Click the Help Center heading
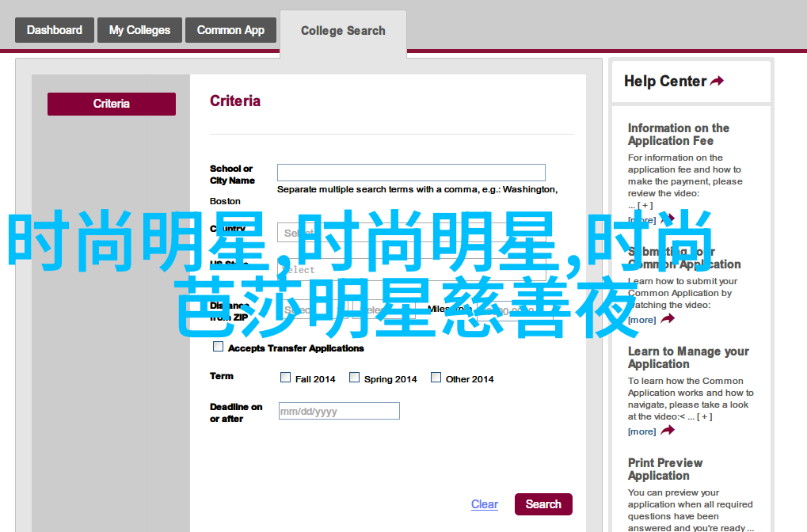Viewport: 807px width, 532px height. [665, 82]
